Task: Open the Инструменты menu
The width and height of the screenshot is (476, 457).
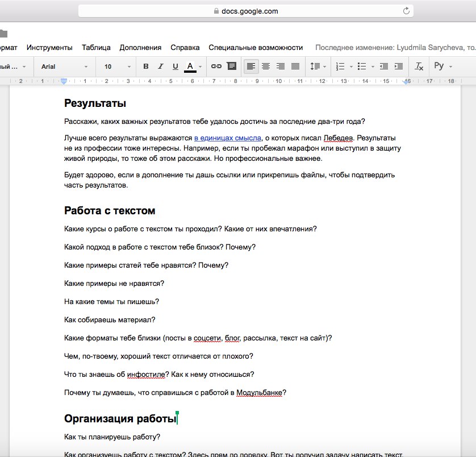Action: (x=49, y=47)
